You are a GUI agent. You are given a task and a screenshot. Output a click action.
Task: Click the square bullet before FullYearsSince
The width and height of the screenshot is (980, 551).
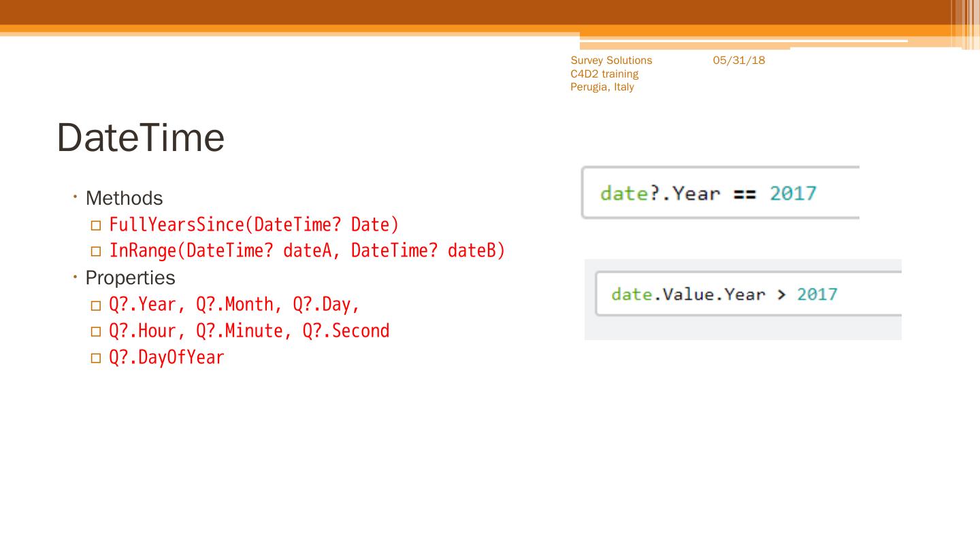point(95,225)
